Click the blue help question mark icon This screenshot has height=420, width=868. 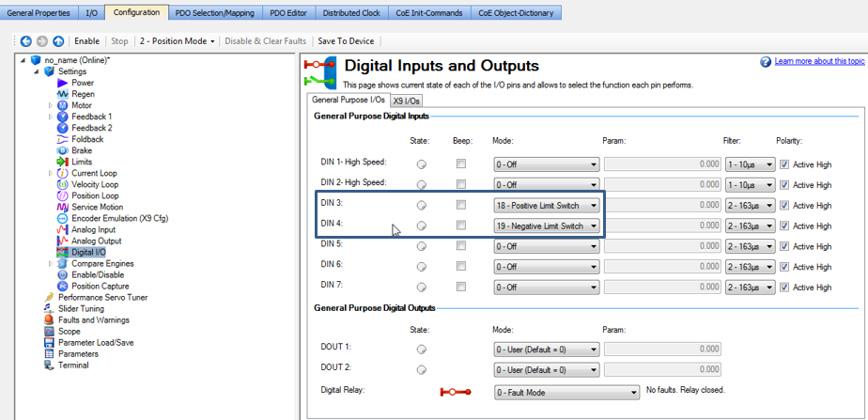pyautogui.click(x=766, y=61)
